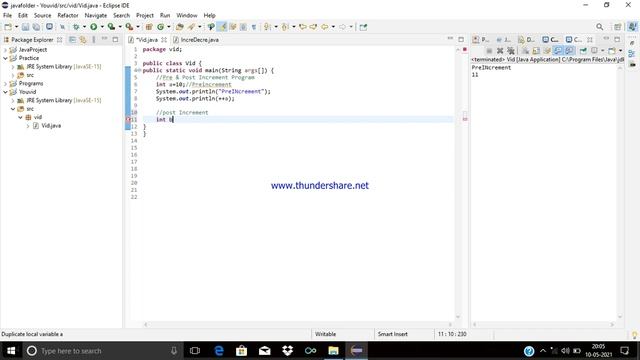Toggle Scroll Lock in Console toolbar

[536, 51]
